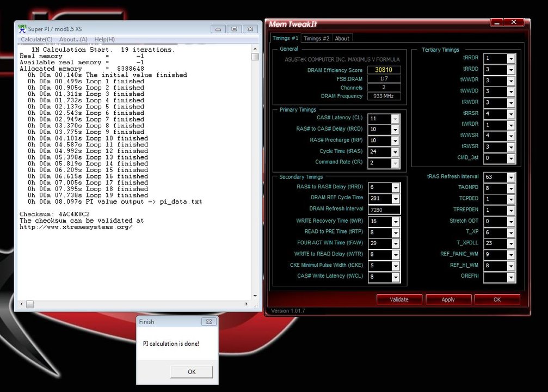Open the tRRDR dropdown
Viewport: 548px width, 392px height.
click(511, 59)
